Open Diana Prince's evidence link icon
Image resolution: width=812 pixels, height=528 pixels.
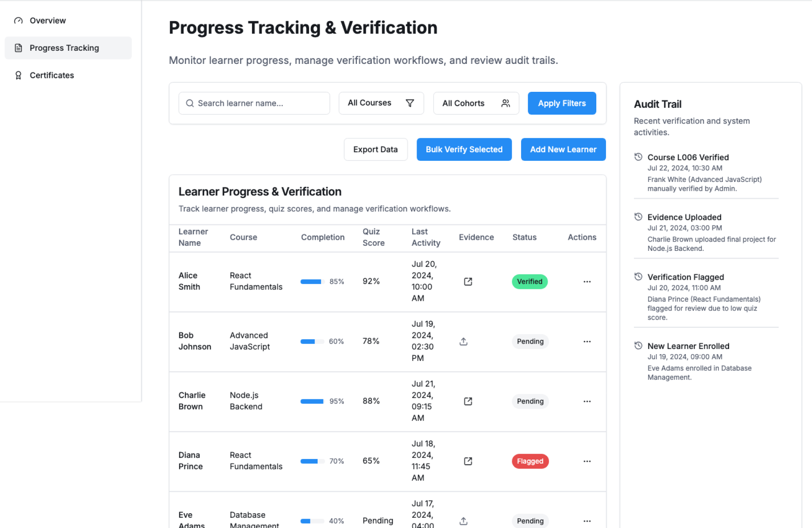tap(468, 461)
